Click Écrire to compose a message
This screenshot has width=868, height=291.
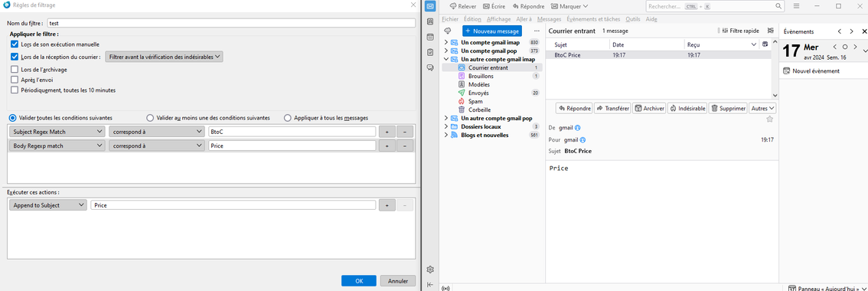(x=494, y=6)
